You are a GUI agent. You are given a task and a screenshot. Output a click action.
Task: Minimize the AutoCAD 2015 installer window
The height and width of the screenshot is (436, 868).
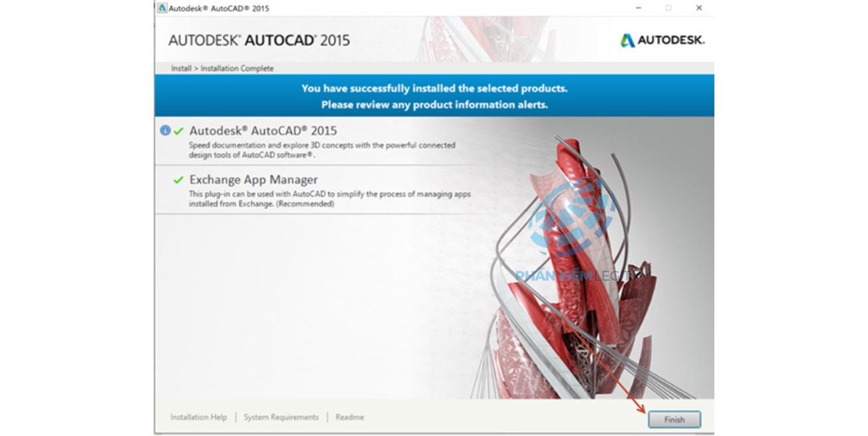click(x=638, y=8)
